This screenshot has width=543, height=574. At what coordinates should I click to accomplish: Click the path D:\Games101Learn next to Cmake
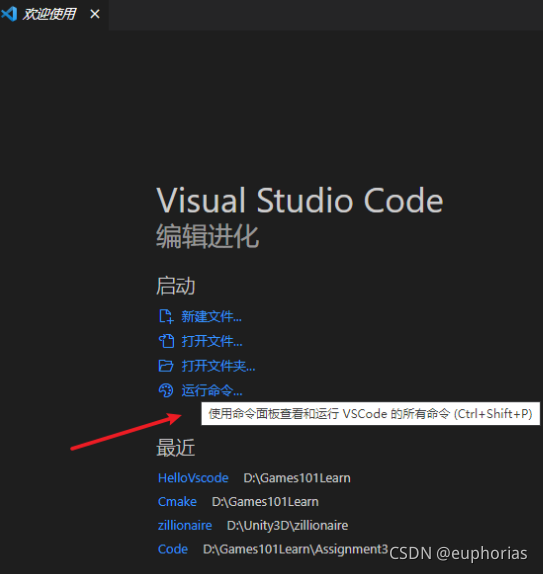265,502
